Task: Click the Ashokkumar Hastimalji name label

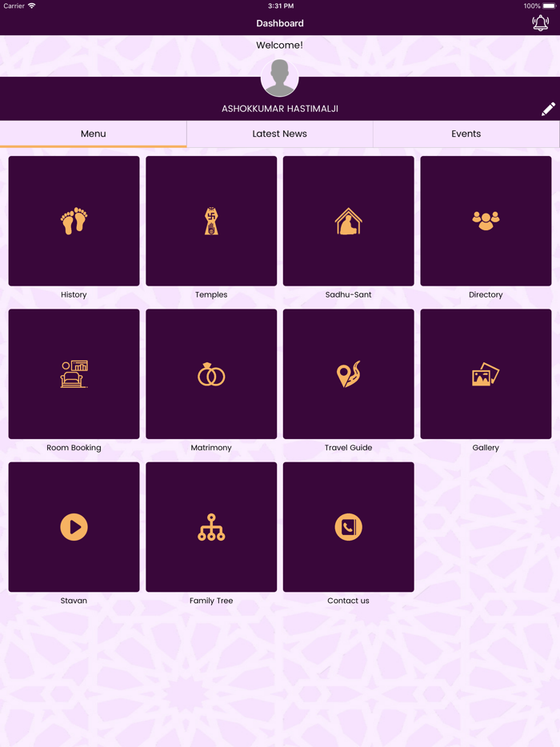Action: (x=280, y=109)
